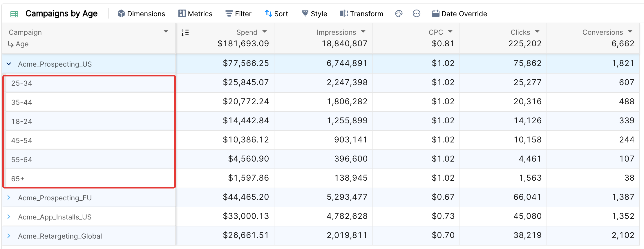Open the Transform options
Screen dimensions: 644x249
(361, 14)
